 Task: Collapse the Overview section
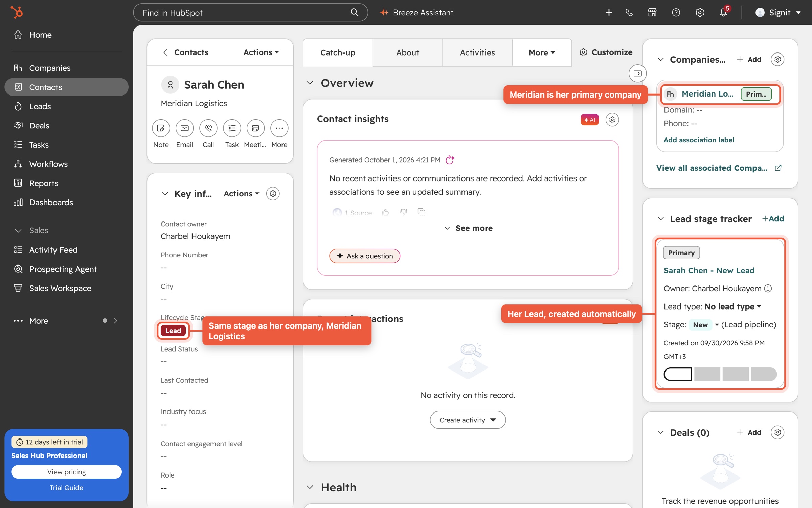tap(310, 83)
